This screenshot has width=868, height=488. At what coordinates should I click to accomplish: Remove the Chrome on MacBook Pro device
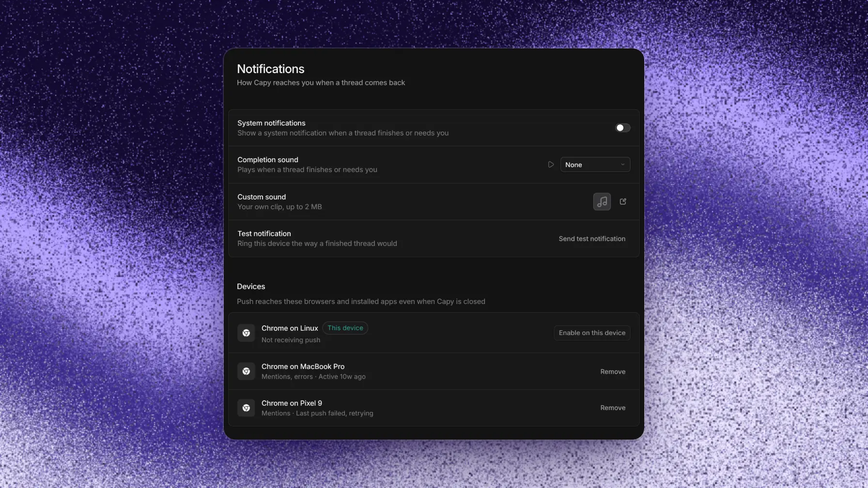pyautogui.click(x=613, y=372)
